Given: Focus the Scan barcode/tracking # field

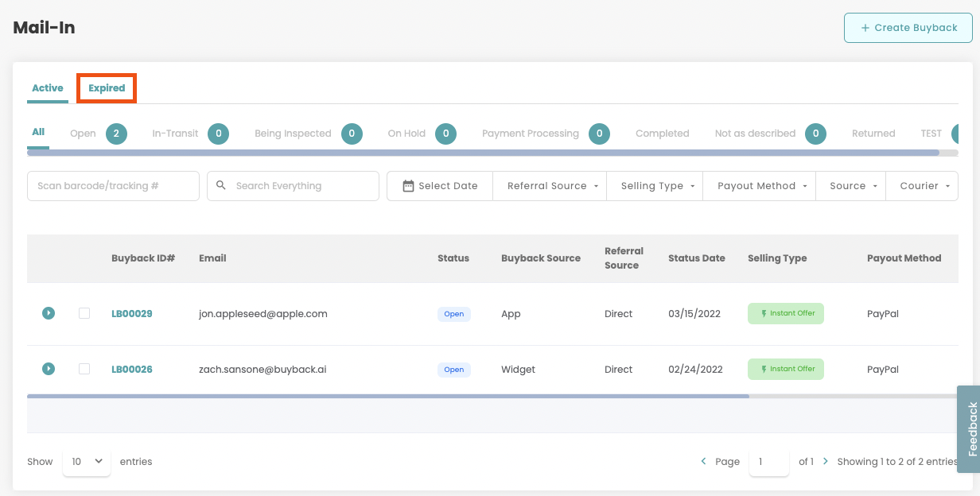Looking at the screenshot, I should point(113,186).
